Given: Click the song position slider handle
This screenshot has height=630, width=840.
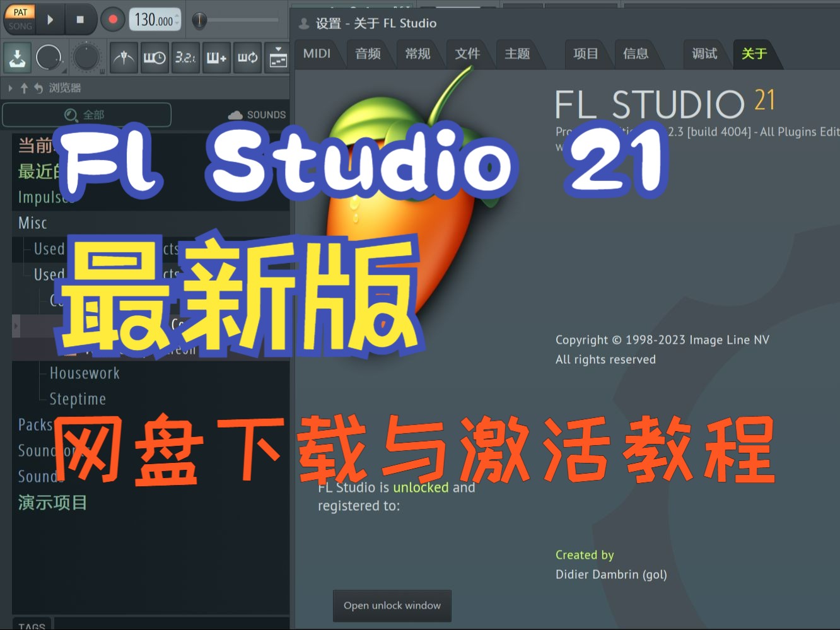Looking at the screenshot, I should pyautogui.click(x=199, y=20).
